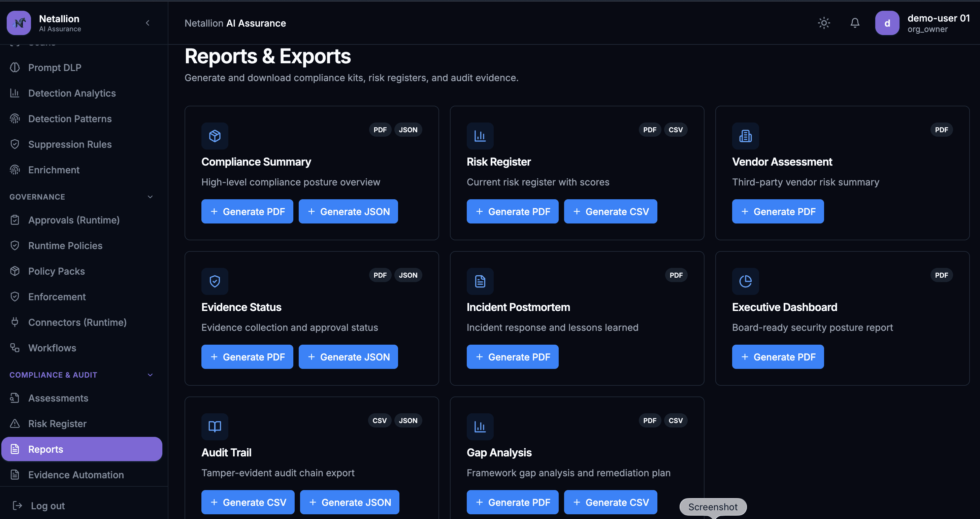Click the Netallion logo icon

coord(19,23)
